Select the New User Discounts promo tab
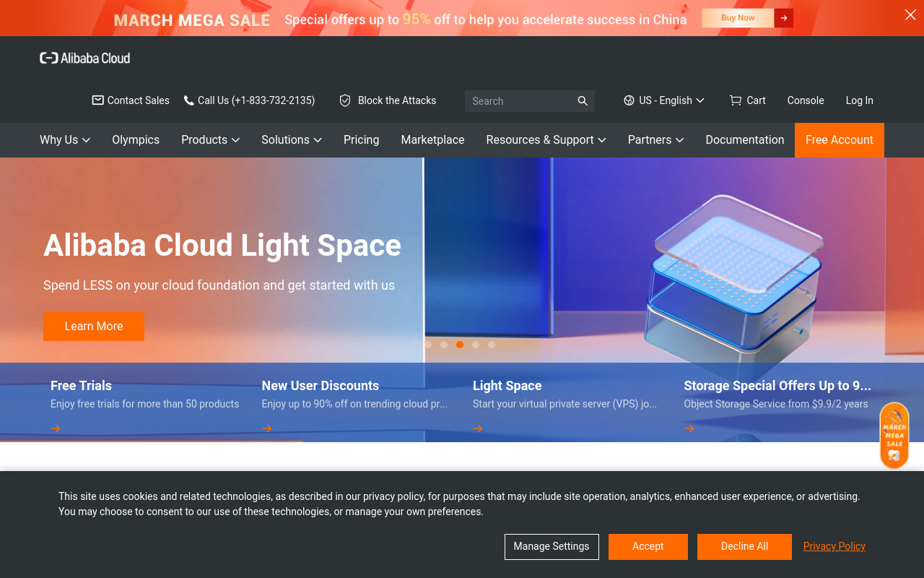The image size is (924, 578). click(x=355, y=402)
